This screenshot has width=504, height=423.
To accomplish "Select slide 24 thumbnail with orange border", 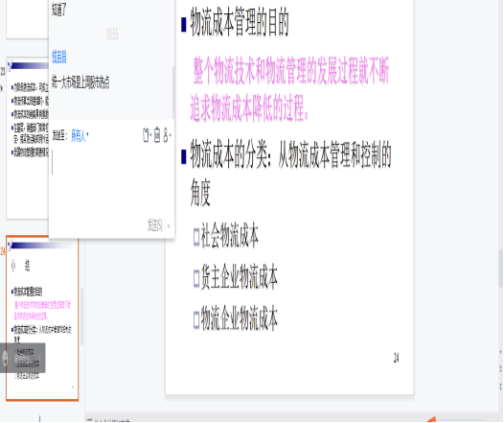I will [x=42, y=318].
